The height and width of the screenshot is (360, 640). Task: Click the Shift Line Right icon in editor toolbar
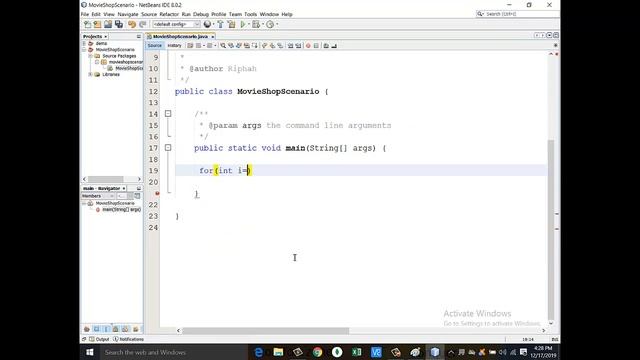298,46
